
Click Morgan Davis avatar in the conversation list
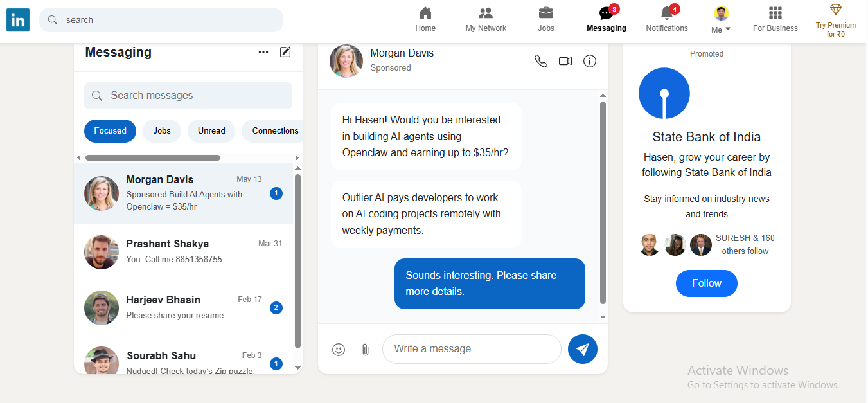(x=102, y=193)
